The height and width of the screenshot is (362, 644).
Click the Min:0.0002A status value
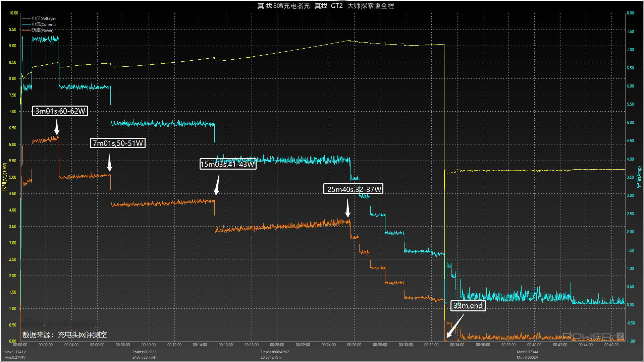(x=528, y=357)
